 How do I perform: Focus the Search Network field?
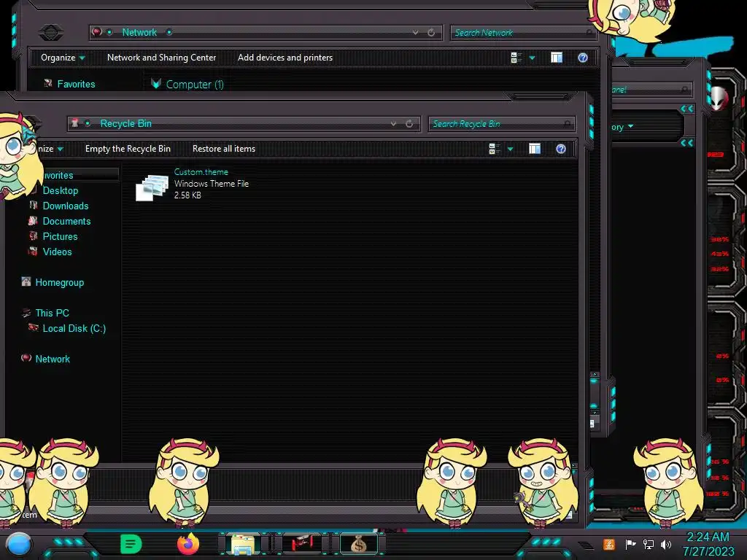[522, 32]
